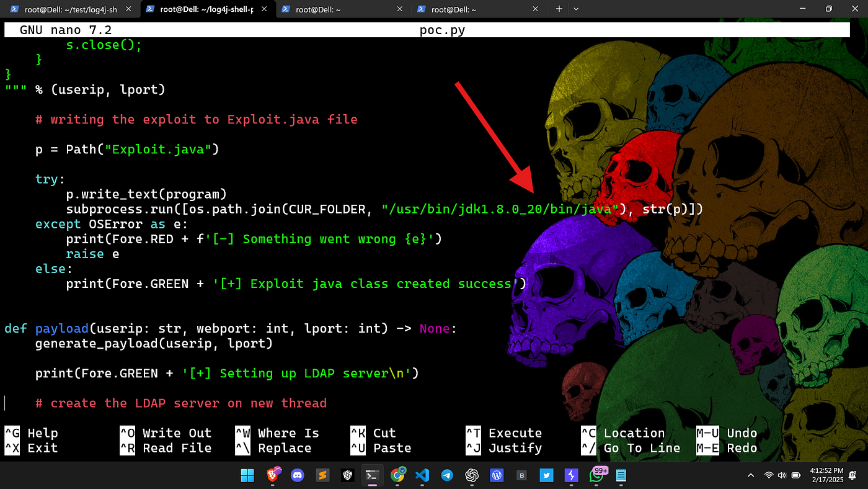This screenshot has width=868, height=489.
Task: Open the ChatGPT app from the taskbar
Action: [x=472, y=476]
